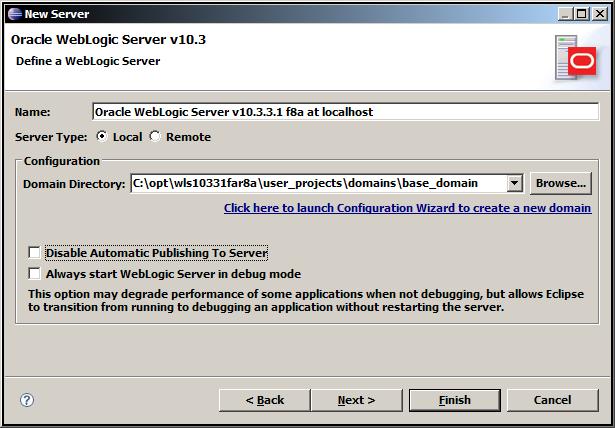Maximize the New Server window
This screenshot has height=428, width=615.
[x=582, y=14]
